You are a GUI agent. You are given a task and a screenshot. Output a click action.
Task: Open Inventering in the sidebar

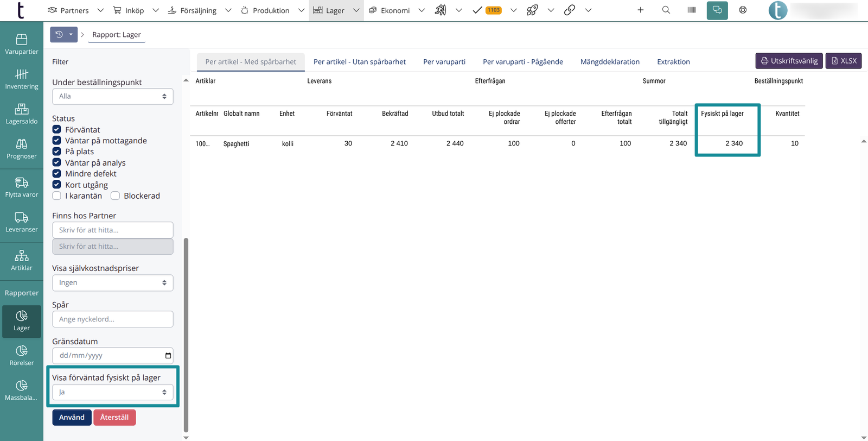point(22,79)
